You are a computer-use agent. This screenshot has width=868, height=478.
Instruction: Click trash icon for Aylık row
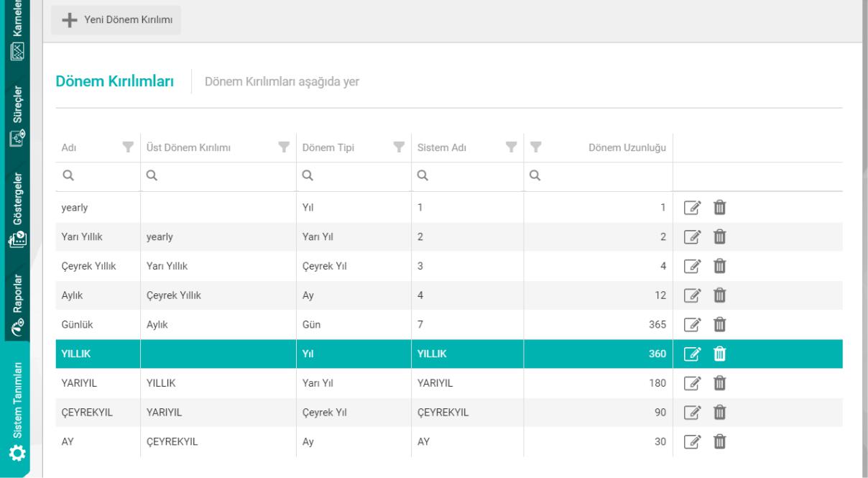click(x=719, y=295)
